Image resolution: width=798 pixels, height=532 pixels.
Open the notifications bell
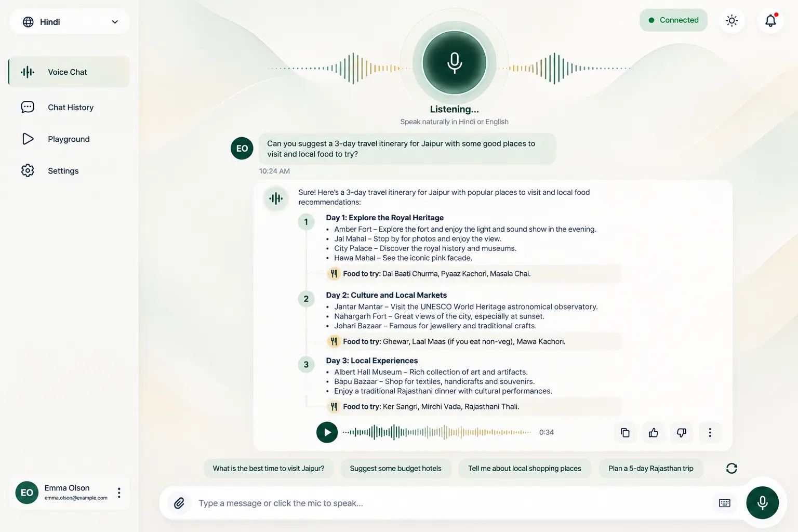pyautogui.click(x=771, y=21)
